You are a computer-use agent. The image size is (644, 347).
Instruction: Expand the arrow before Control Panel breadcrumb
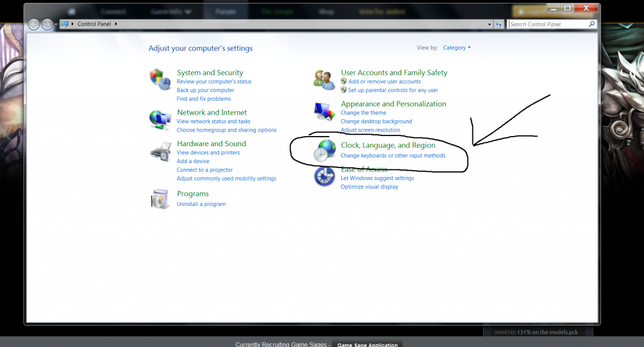[x=73, y=24]
